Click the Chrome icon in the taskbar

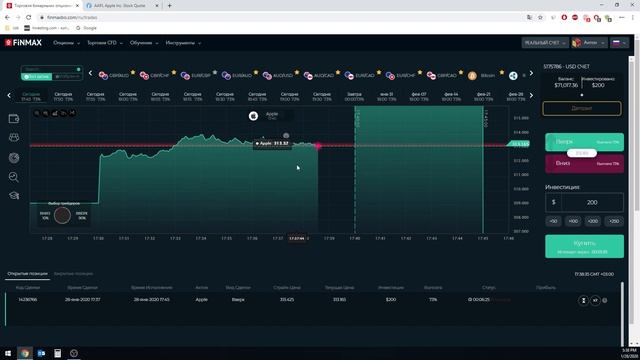point(25,353)
